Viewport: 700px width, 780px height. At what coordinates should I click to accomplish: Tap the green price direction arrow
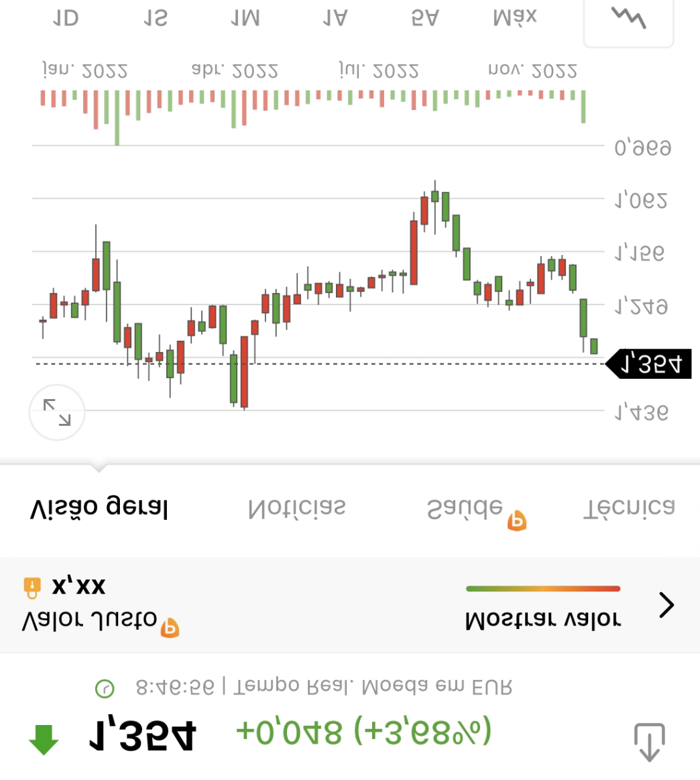[44, 741]
